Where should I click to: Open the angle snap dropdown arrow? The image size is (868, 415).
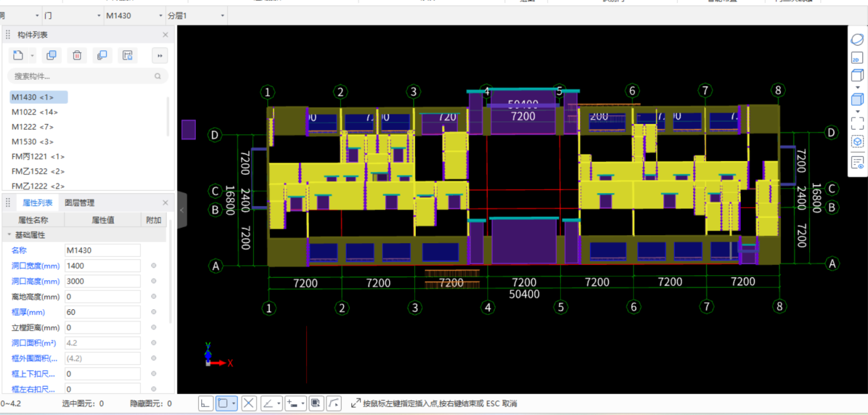(278, 403)
